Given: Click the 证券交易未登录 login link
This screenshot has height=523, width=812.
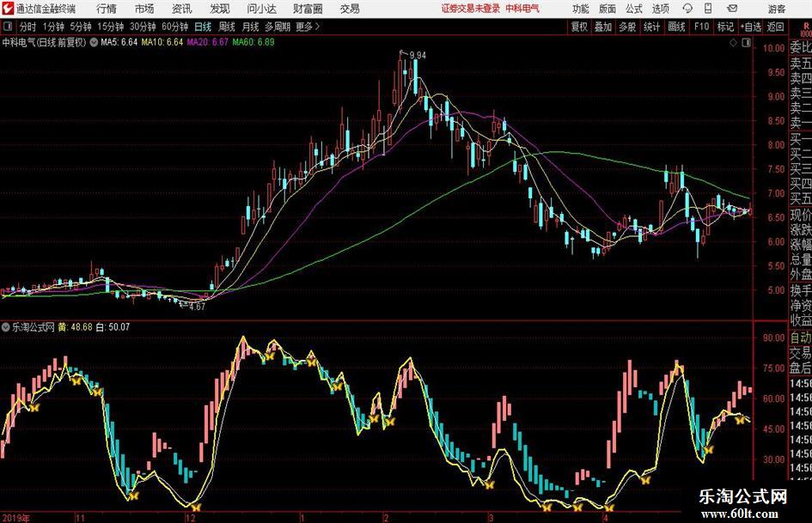Looking at the screenshot, I should [470, 9].
